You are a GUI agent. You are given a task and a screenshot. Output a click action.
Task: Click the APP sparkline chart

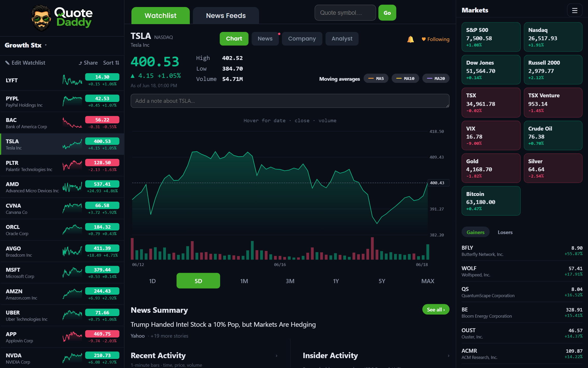coord(72,337)
